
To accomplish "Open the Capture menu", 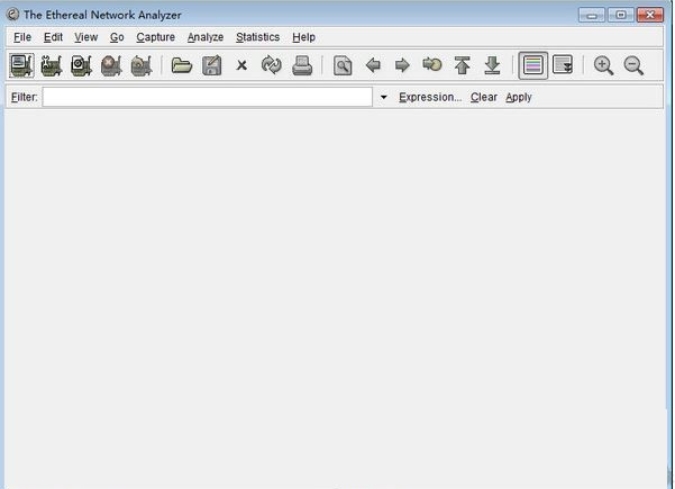I will point(155,37).
